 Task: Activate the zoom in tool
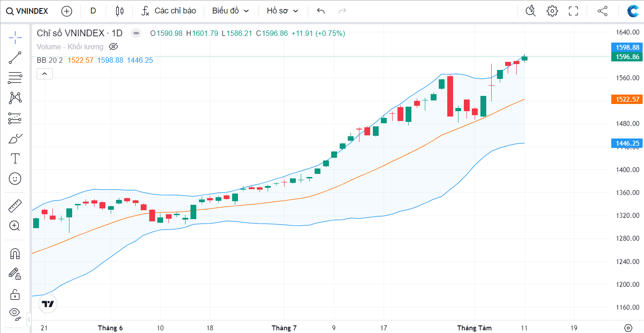pos(15,226)
